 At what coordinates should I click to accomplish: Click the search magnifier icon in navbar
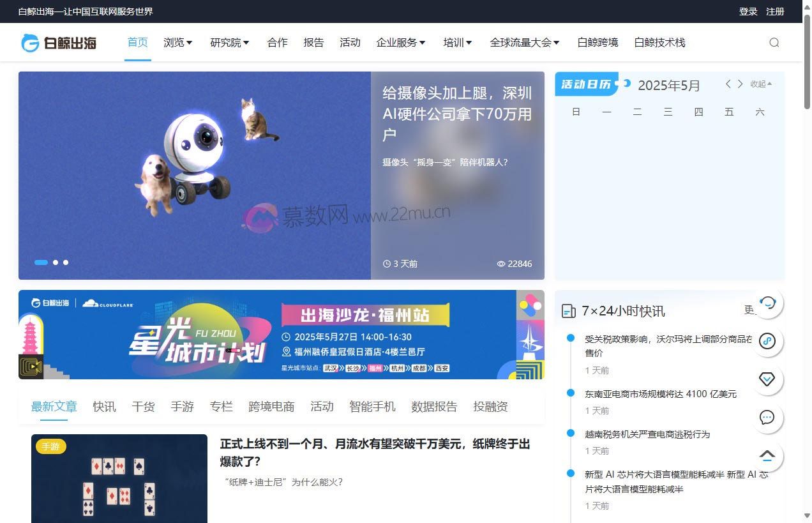[774, 43]
